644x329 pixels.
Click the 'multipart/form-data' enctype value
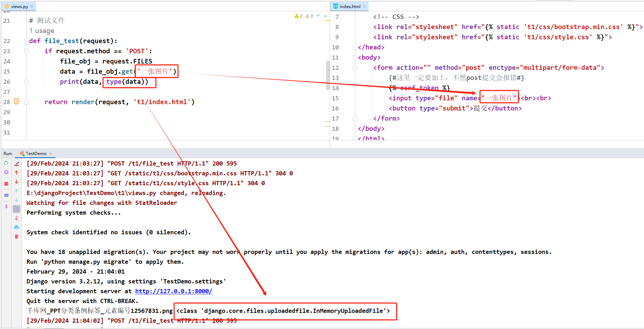[560, 68]
